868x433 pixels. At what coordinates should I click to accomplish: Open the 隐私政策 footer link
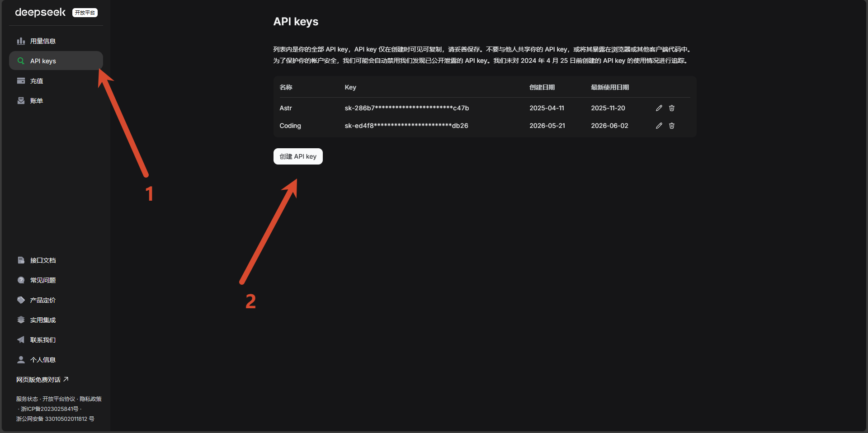(90, 399)
